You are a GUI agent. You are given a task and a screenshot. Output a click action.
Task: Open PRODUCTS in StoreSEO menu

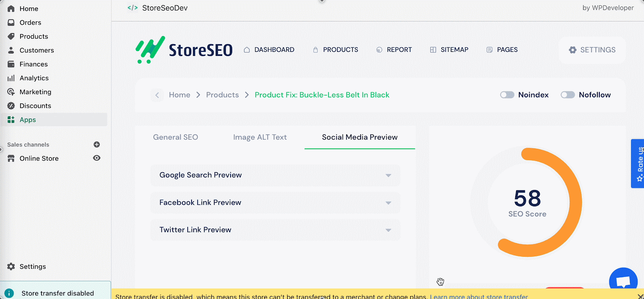(x=341, y=50)
